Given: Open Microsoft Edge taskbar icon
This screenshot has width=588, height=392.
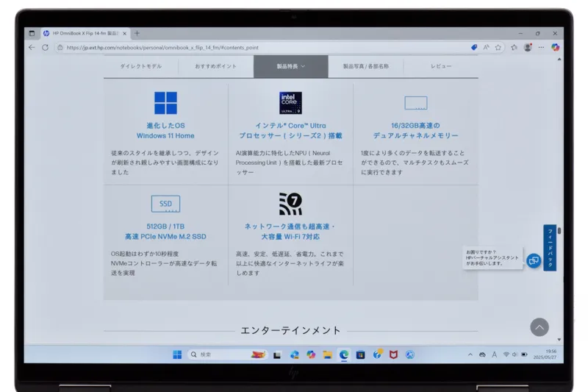Looking at the screenshot, I should coord(344,355).
